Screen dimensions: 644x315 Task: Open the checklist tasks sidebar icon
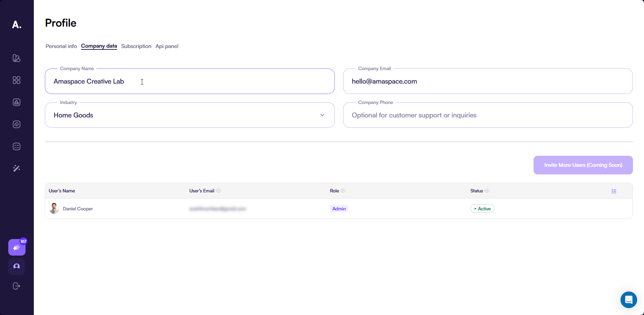point(17,146)
